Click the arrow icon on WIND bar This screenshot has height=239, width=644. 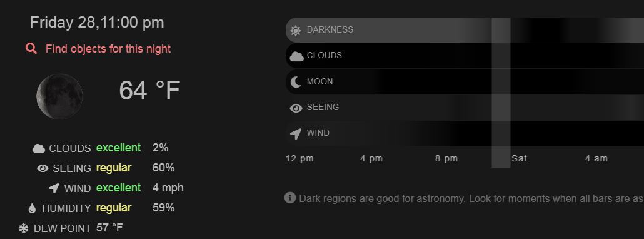[x=296, y=133]
